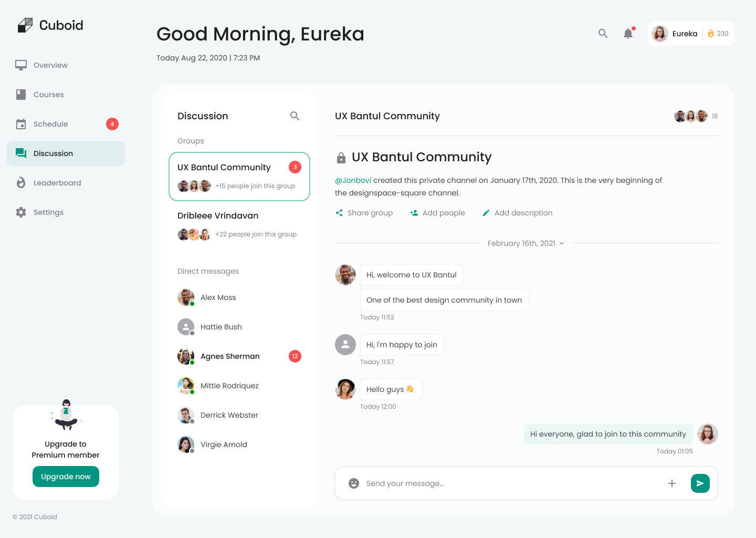The height and width of the screenshot is (538, 756).
Task: Go to Schedule in the sidebar
Action: click(50, 124)
